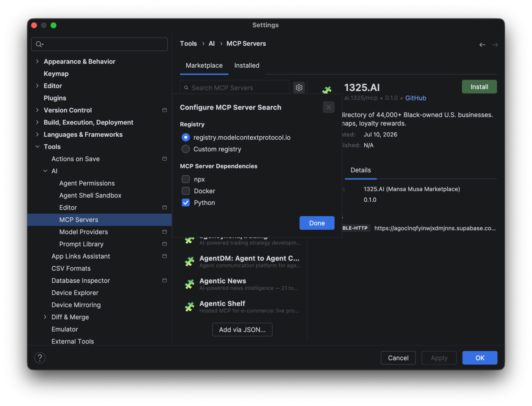Open the Keymap settings page

(56, 74)
